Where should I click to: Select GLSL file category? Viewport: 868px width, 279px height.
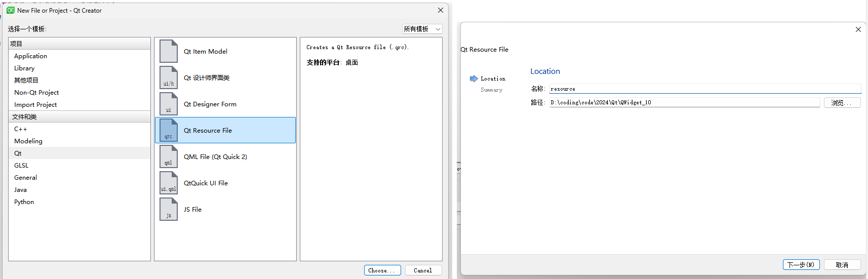point(80,166)
